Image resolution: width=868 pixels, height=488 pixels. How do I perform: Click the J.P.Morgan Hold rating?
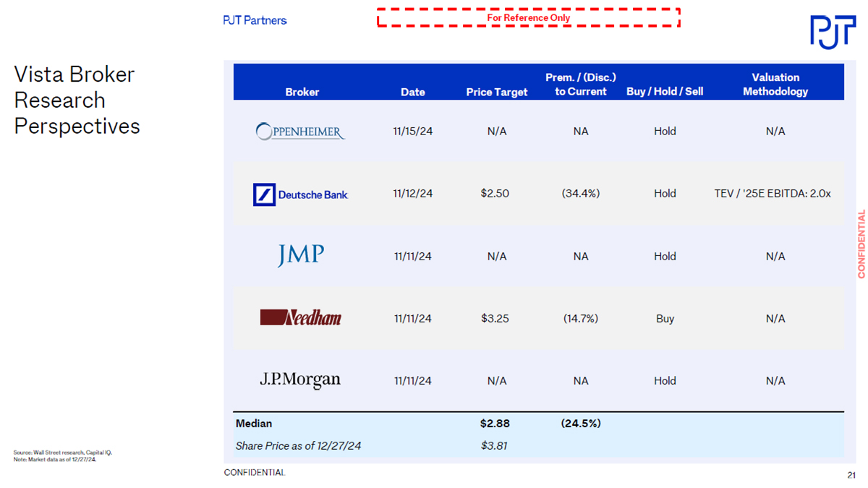665,381
